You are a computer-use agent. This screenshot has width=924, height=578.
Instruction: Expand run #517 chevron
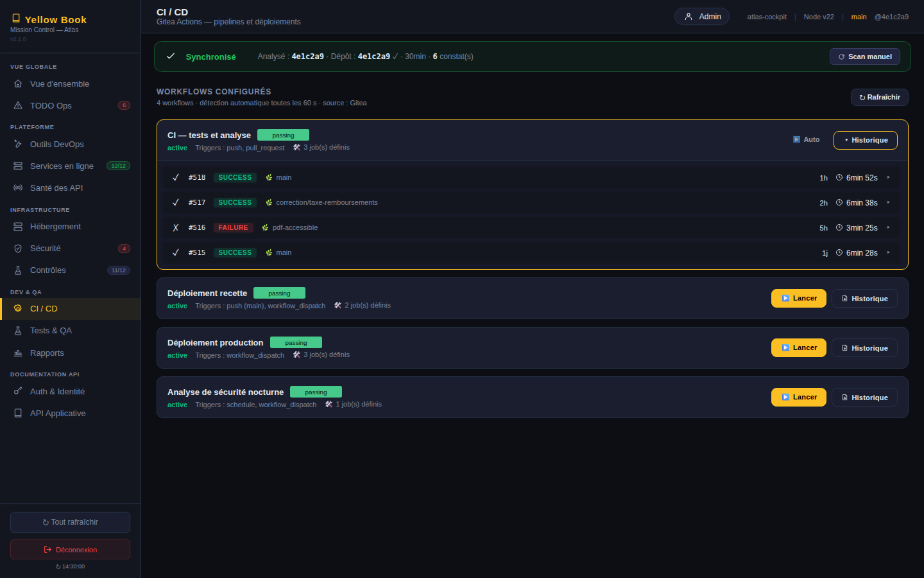tap(889, 202)
